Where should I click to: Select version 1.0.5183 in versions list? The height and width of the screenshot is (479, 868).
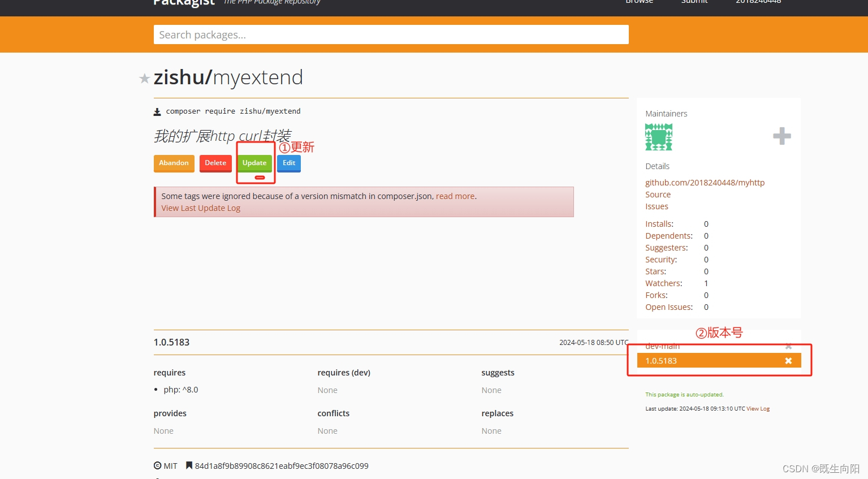[719, 361]
